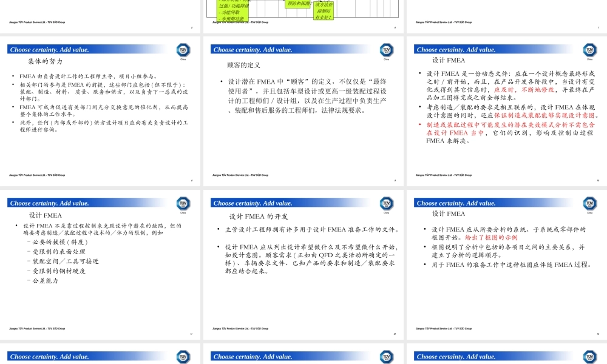Click the TÜV logo on the 框图 slide
The width and height of the screenshot is (607, 364).
pos(590,204)
